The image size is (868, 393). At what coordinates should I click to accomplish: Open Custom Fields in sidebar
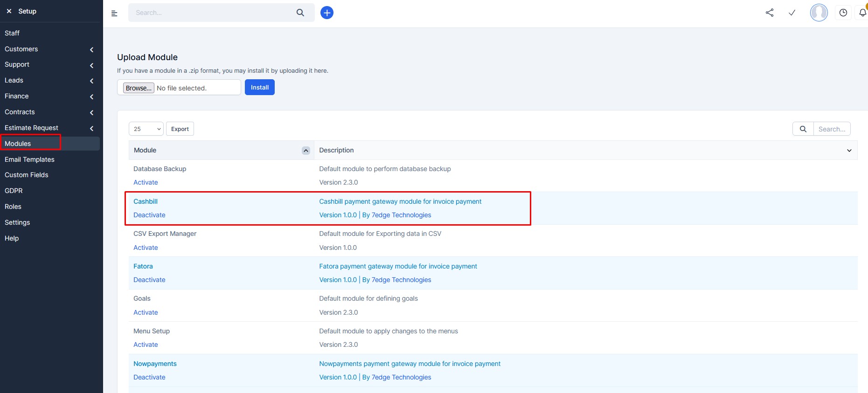tap(27, 175)
